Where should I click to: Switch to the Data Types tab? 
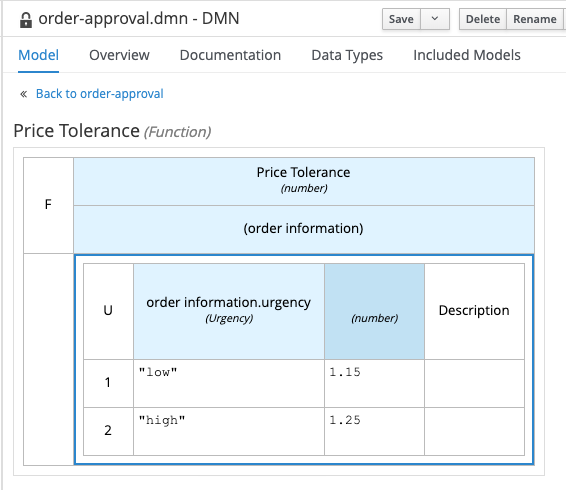(347, 55)
